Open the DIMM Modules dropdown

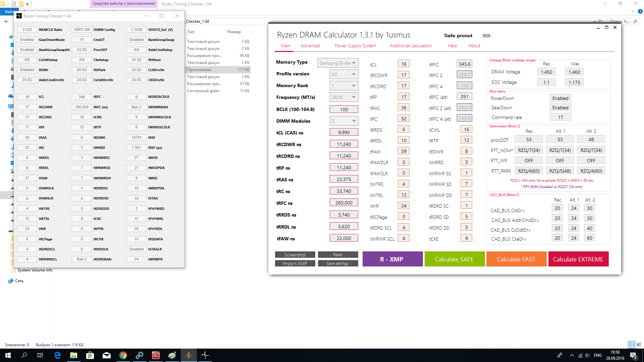coord(344,121)
